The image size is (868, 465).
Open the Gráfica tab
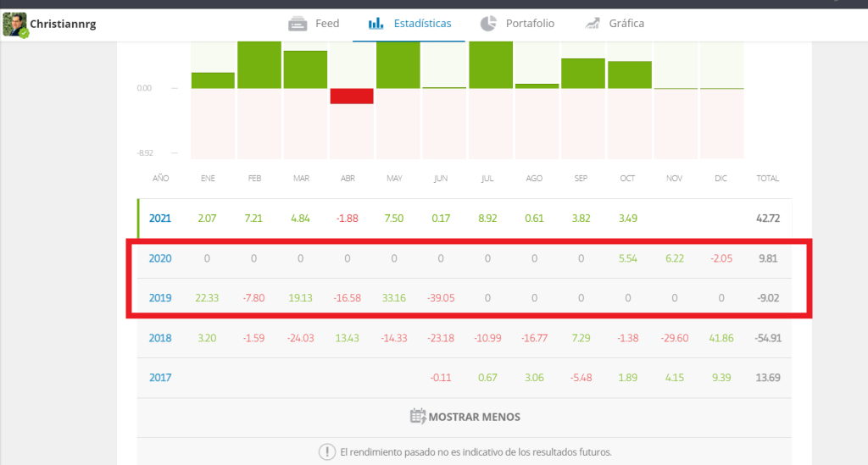626,24
